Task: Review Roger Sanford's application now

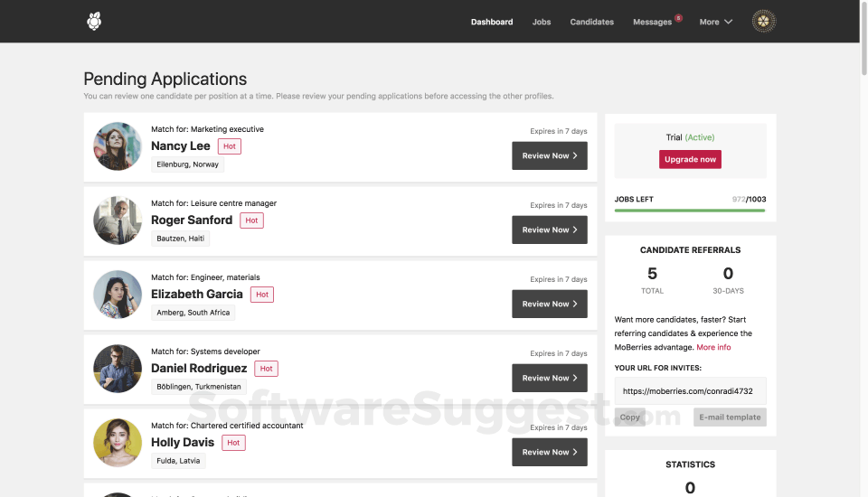Action: pos(549,230)
